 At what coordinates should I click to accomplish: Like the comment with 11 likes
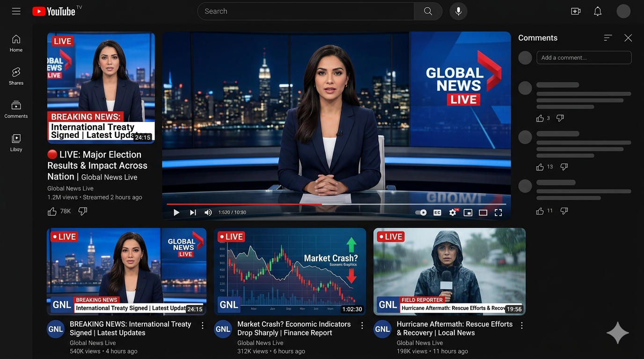coord(540,211)
